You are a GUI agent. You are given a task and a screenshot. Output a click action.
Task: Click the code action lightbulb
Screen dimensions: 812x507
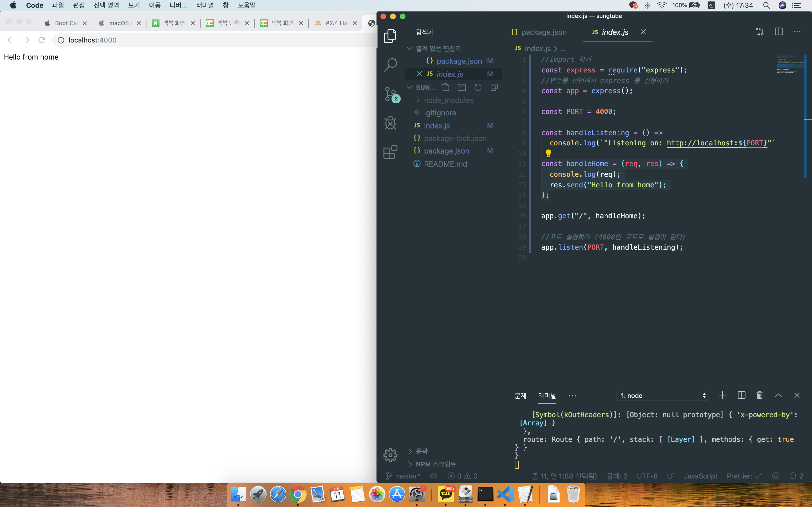click(x=548, y=153)
